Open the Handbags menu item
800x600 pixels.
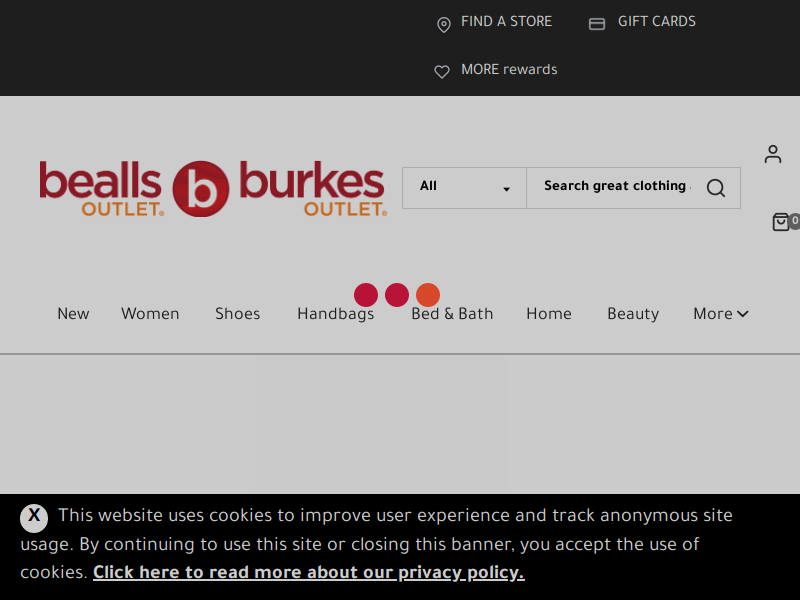(x=336, y=314)
